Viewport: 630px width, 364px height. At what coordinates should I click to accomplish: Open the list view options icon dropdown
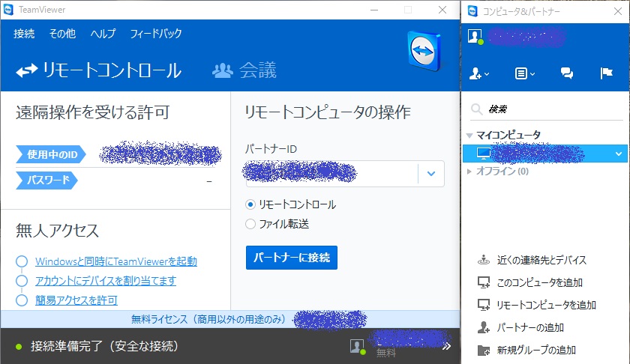click(525, 73)
